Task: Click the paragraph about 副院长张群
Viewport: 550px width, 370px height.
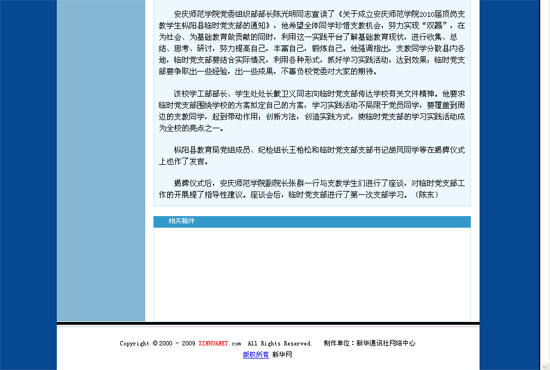Action: coord(312,189)
